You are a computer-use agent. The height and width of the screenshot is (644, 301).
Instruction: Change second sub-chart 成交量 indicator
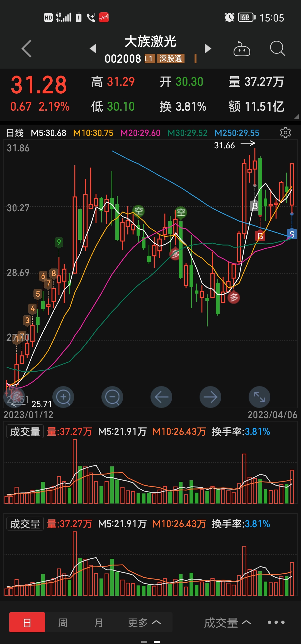(25, 524)
